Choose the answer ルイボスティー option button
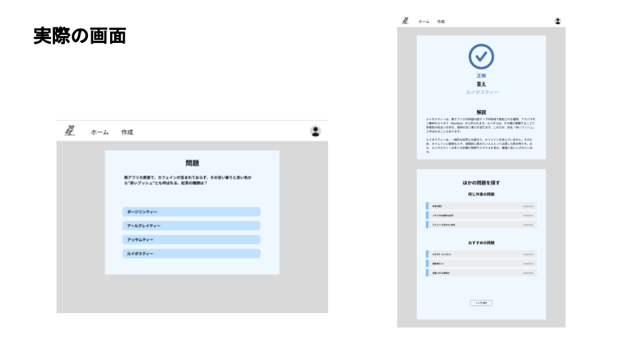The image size is (644, 362). pos(191,253)
